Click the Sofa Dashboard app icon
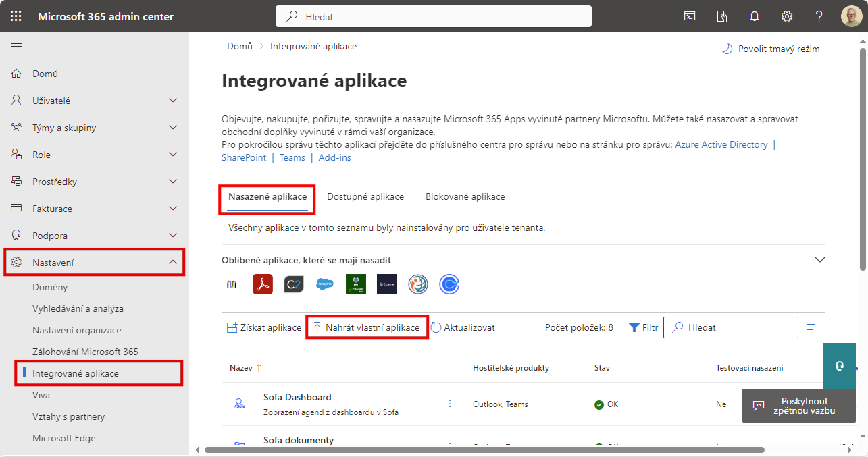868x457 pixels. tap(240, 404)
